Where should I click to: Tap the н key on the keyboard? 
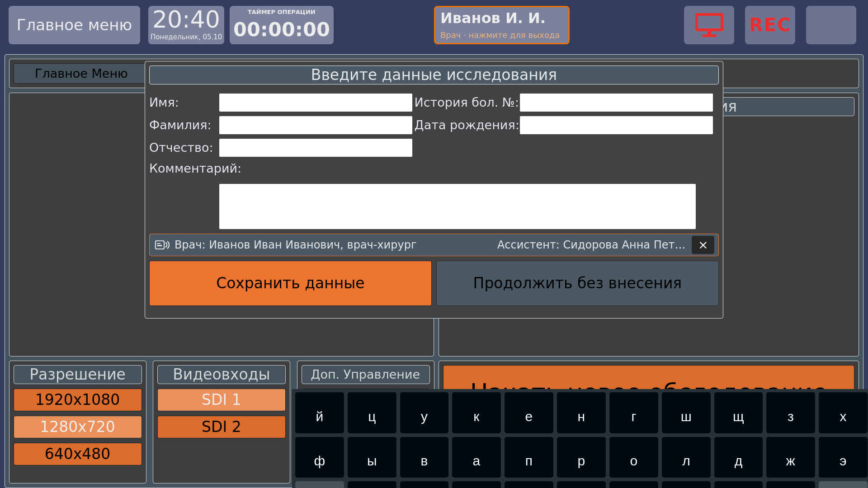point(581,413)
